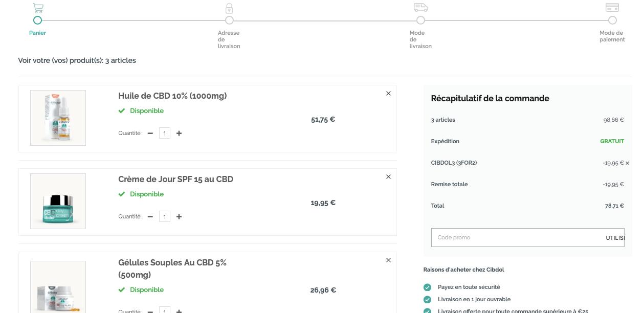Open Gélules Souples Au CBD 5% (500mg) title
The width and height of the screenshot is (644, 313).
pyautogui.click(x=172, y=269)
